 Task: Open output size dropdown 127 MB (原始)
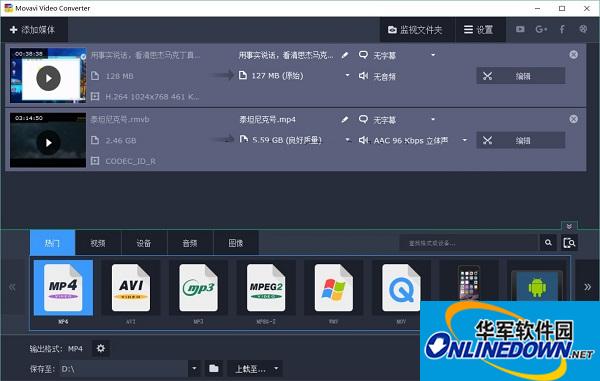(347, 75)
